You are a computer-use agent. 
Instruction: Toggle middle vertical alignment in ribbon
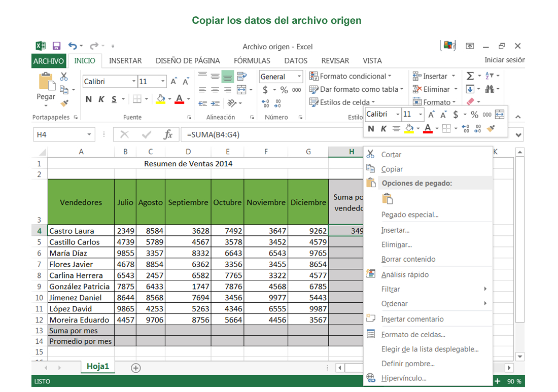215,77
